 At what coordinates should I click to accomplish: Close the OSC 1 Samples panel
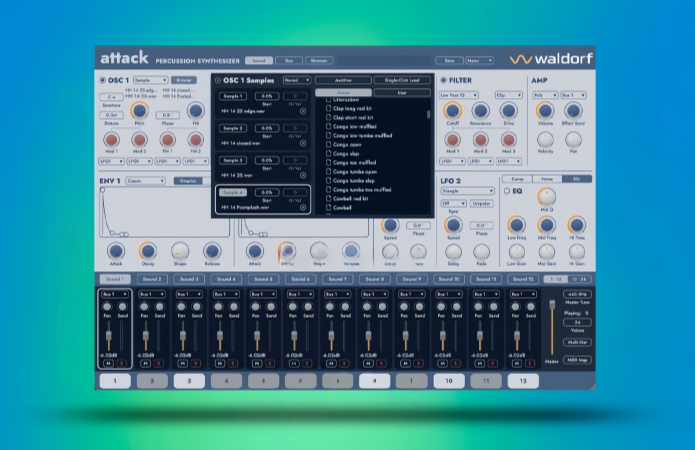218,80
